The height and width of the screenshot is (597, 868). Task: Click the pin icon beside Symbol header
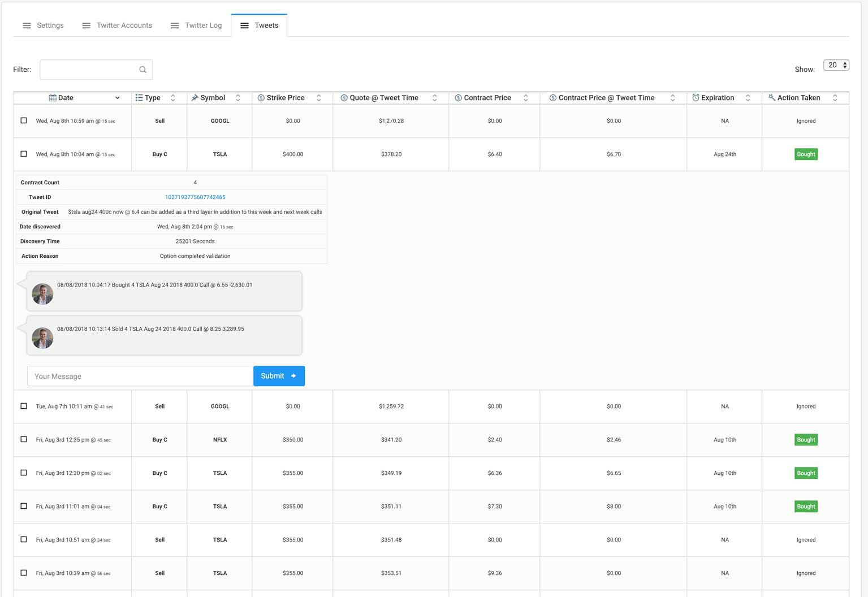tap(195, 98)
